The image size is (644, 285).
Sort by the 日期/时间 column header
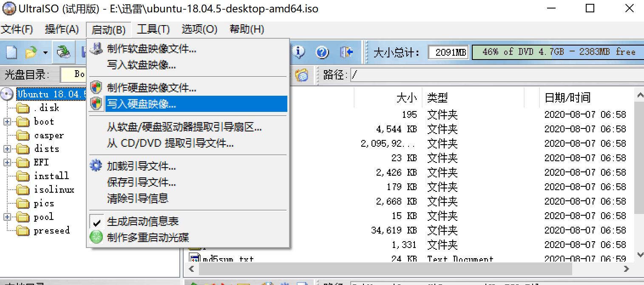(x=567, y=98)
